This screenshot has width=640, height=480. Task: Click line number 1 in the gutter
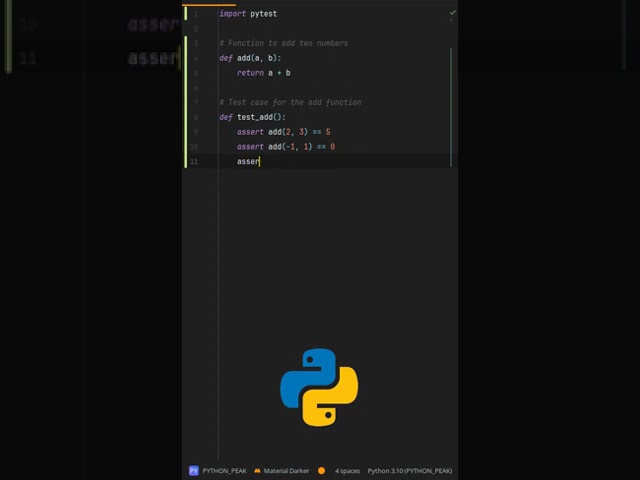[196, 14]
